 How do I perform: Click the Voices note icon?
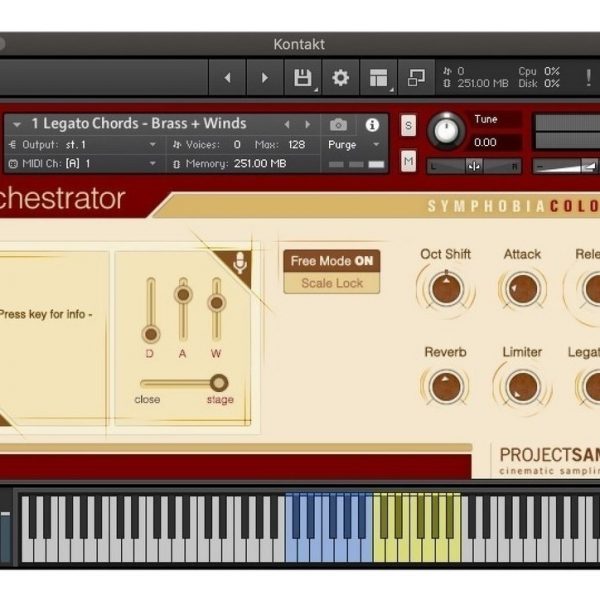pyautogui.click(x=176, y=145)
